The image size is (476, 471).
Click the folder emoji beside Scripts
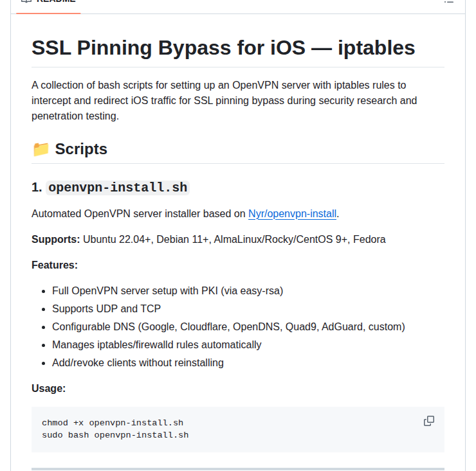[x=41, y=149]
